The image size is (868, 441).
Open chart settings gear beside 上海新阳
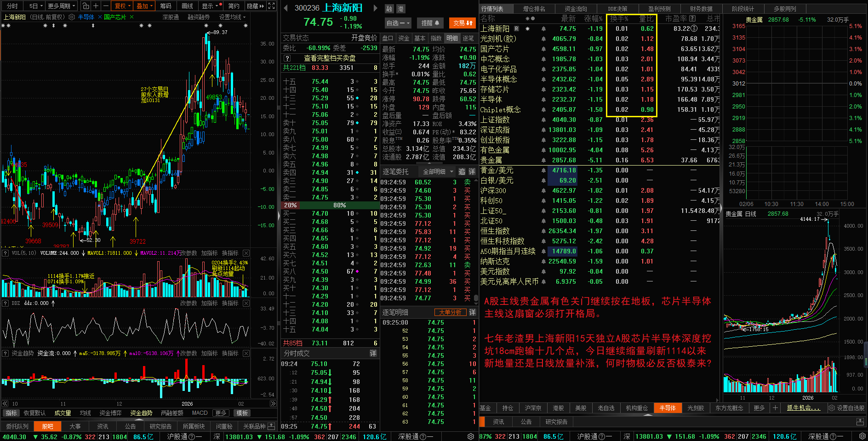tap(72, 17)
